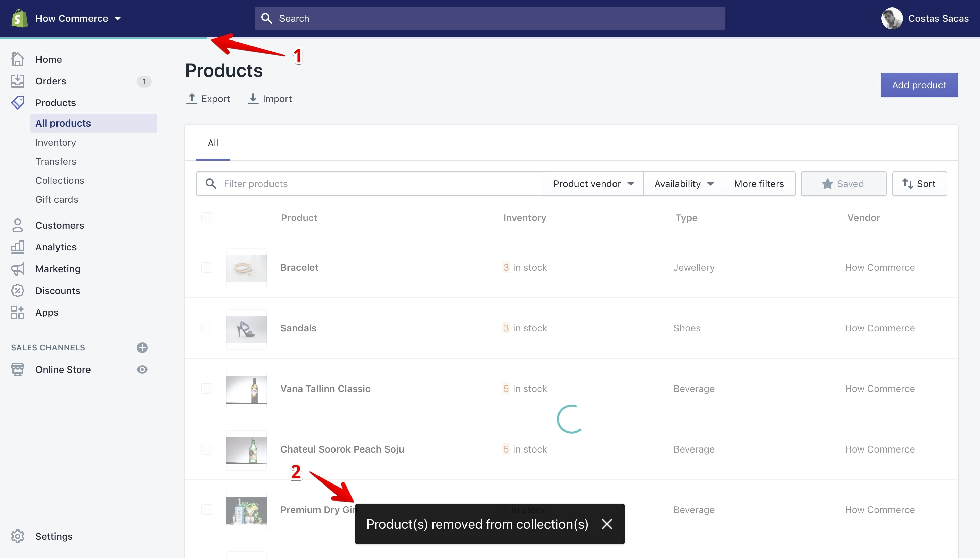Click the Import link text
Viewport: 980px width, 558px height.
(277, 98)
